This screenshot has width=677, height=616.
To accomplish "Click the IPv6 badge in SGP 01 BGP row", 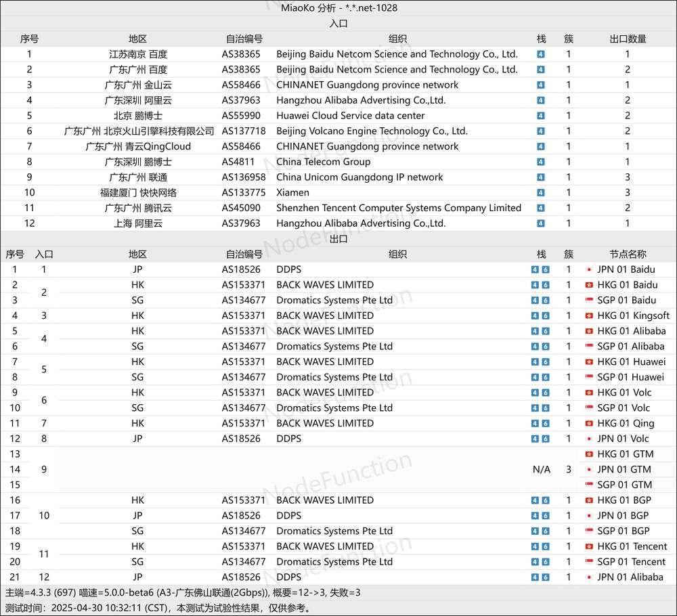I will [546, 531].
